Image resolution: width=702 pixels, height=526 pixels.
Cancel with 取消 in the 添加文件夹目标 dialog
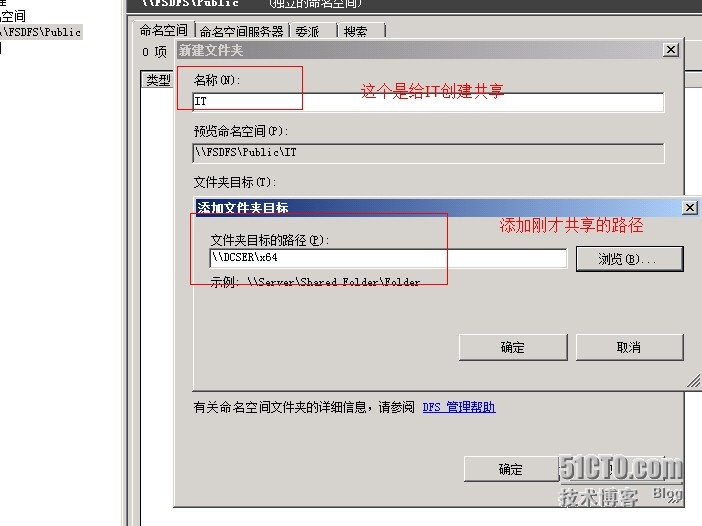[x=629, y=347]
